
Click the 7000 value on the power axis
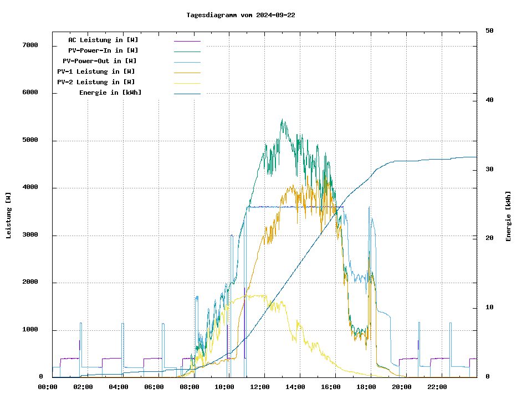coord(30,45)
